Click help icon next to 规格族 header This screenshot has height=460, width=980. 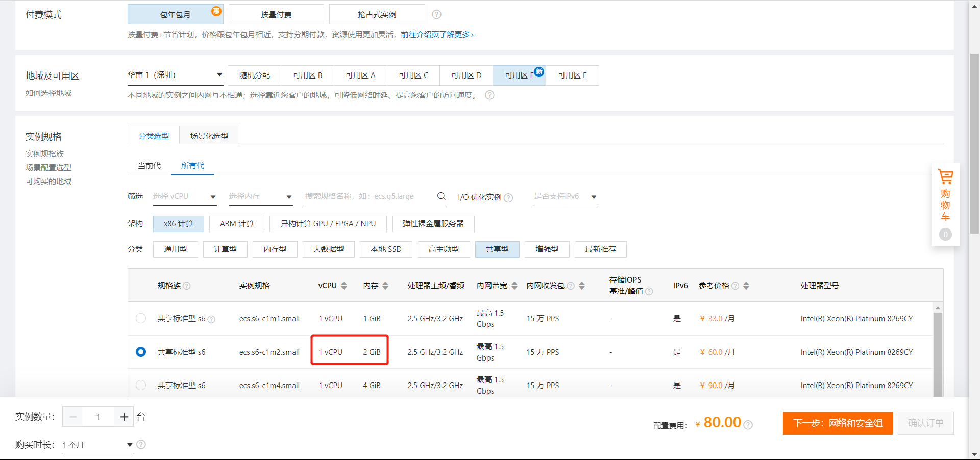pyautogui.click(x=187, y=286)
